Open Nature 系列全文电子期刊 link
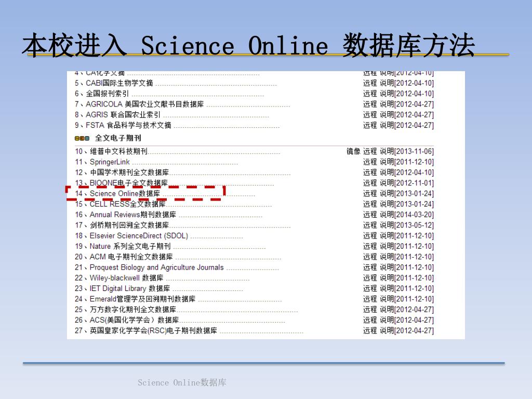 [130, 246]
